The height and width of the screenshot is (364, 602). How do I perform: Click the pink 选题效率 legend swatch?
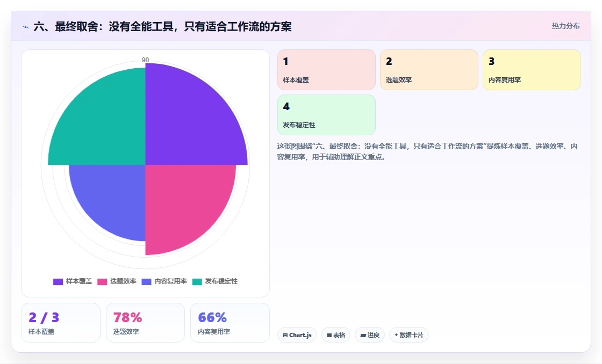(102, 282)
